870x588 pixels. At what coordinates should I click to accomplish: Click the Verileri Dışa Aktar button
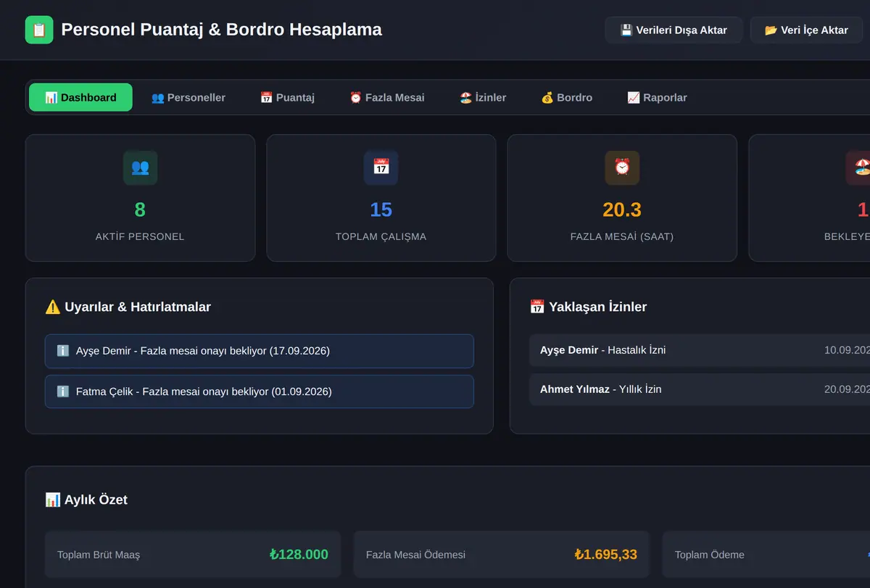point(674,30)
